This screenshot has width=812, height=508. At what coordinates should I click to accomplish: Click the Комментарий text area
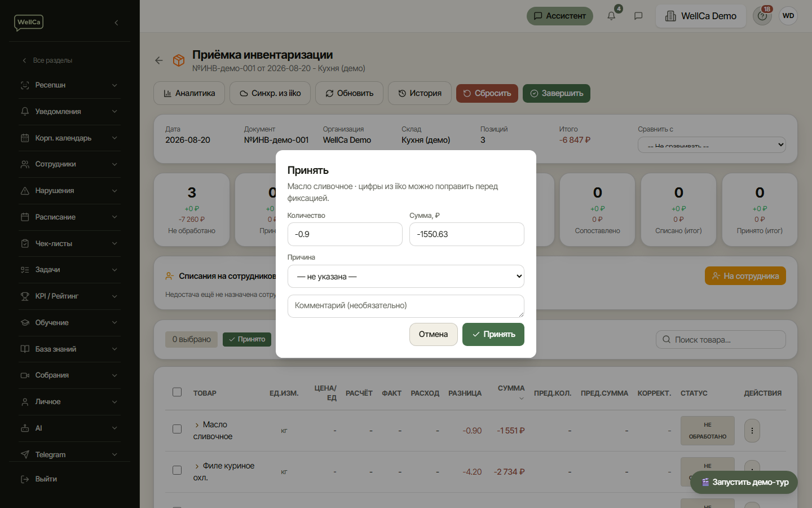click(406, 306)
